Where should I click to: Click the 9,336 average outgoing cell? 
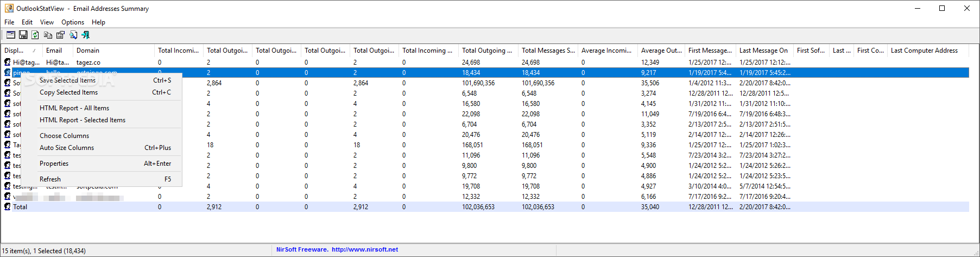(x=648, y=145)
